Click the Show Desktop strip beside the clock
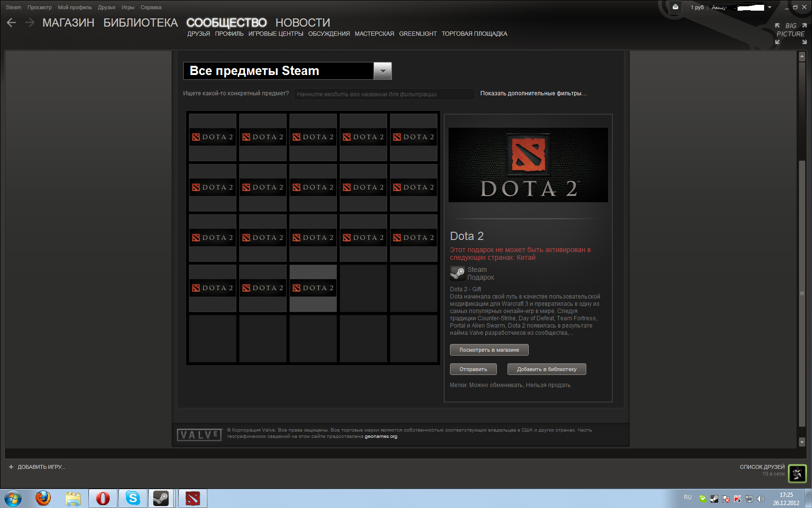 [x=808, y=498]
